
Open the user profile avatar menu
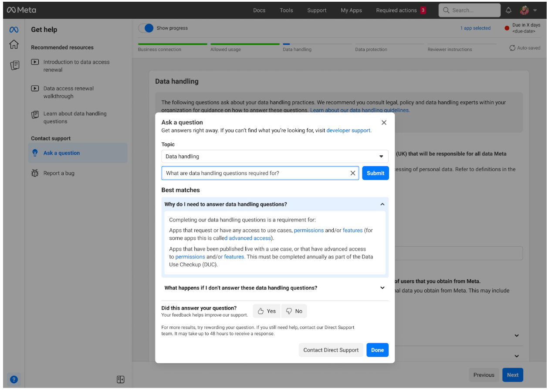coord(524,10)
